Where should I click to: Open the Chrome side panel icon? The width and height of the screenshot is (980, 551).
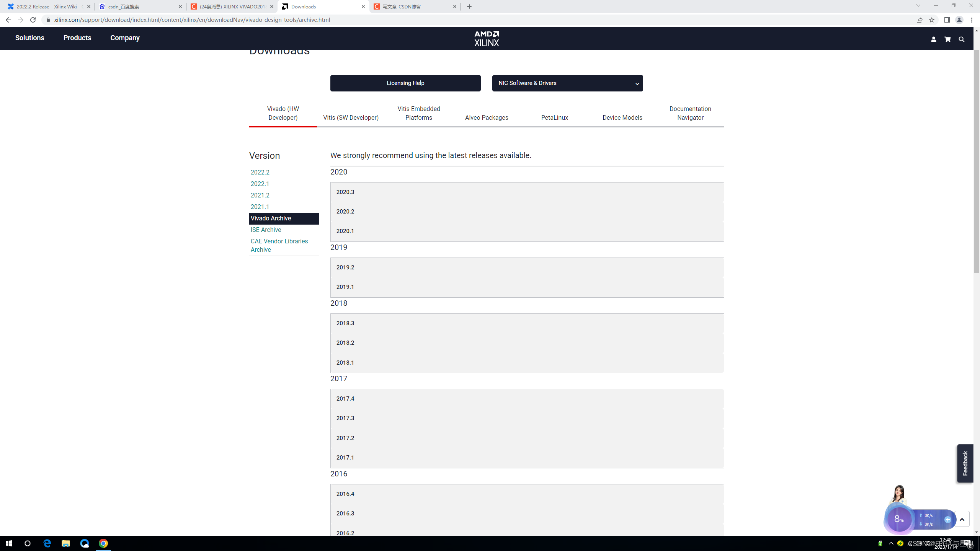point(947,20)
